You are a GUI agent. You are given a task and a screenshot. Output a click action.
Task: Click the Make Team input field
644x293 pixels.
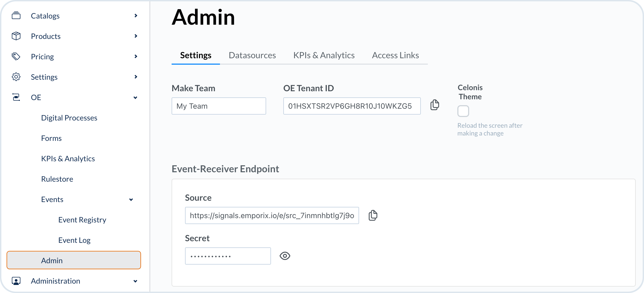click(219, 106)
